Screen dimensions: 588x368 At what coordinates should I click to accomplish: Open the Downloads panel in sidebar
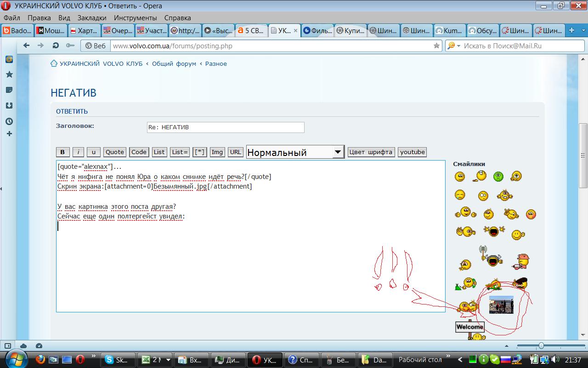[9, 106]
